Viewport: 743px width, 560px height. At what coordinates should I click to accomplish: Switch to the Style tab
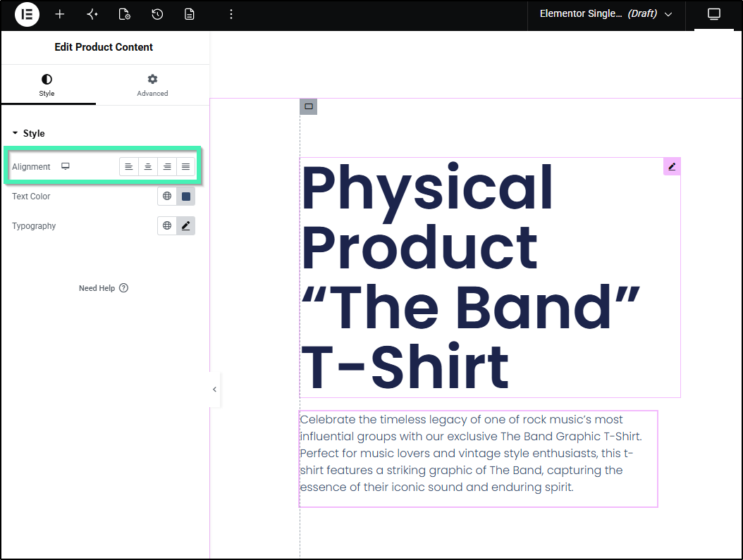47,85
